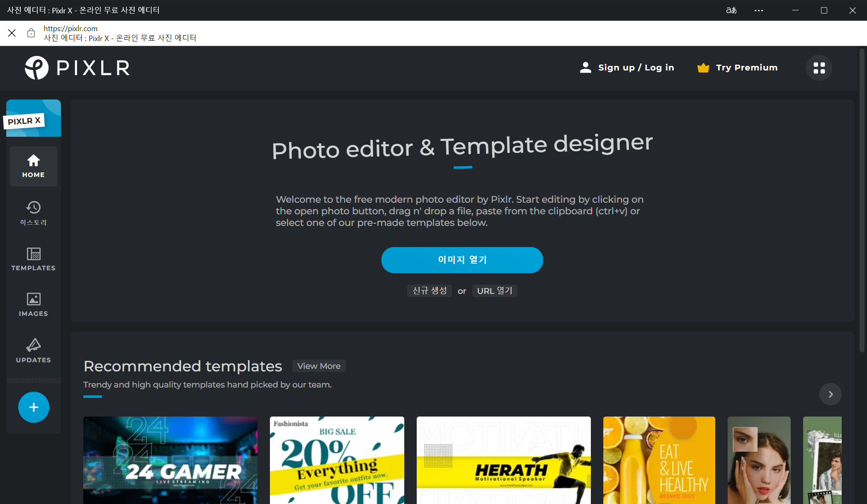The image size is (867, 504).
Task: Open the Templates sidebar section
Action: pyautogui.click(x=34, y=259)
